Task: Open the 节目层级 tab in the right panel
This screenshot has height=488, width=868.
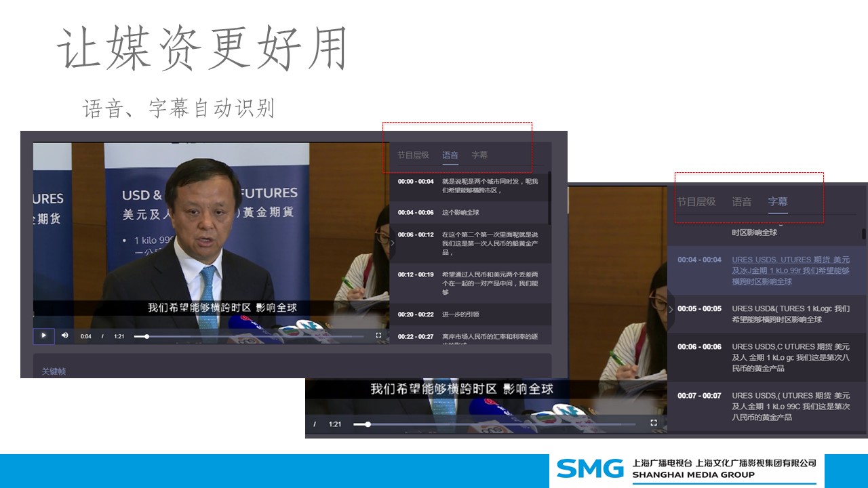Action: [x=696, y=202]
